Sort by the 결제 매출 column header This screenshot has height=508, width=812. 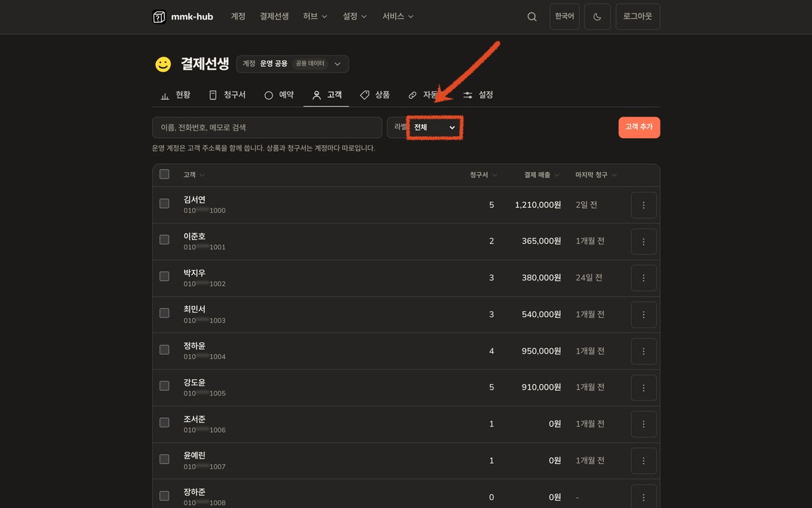542,175
